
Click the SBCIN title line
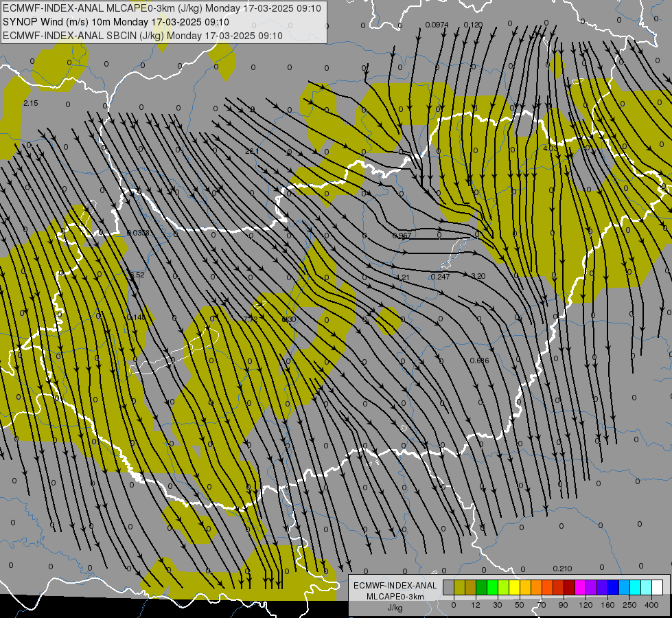pyautogui.click(x=143, y=36)
